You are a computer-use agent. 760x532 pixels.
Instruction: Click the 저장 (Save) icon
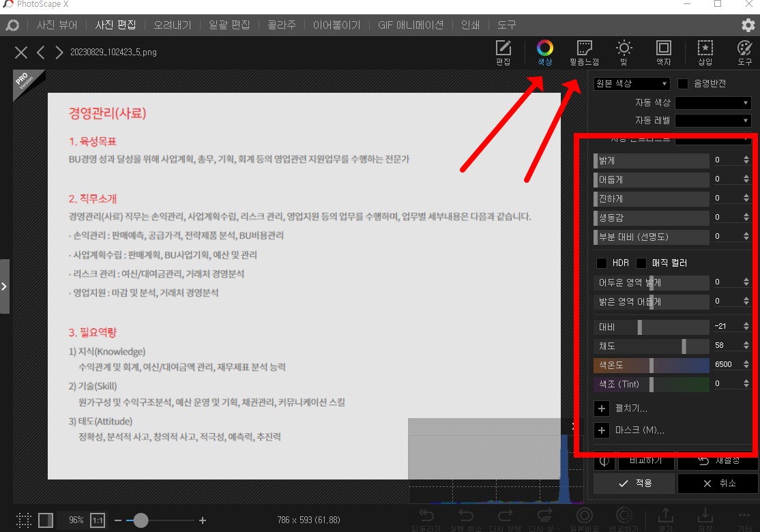[x=705, y=515]
